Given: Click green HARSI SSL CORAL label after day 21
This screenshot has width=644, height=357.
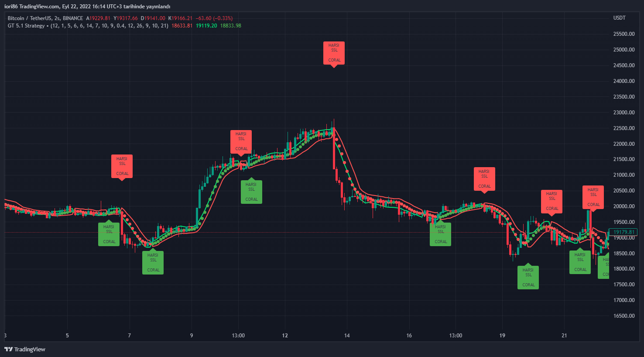Looking at the screenshot, I should 580,262.
